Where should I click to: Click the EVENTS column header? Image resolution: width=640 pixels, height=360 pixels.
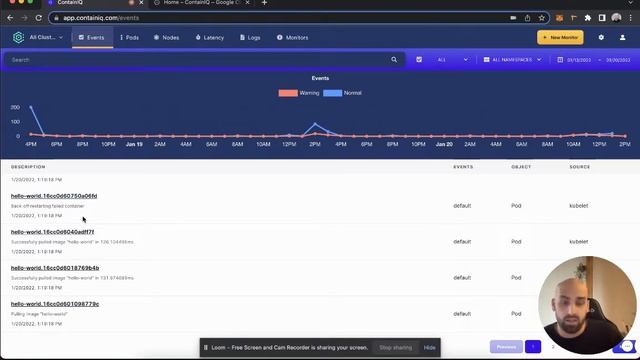[463, 167]
